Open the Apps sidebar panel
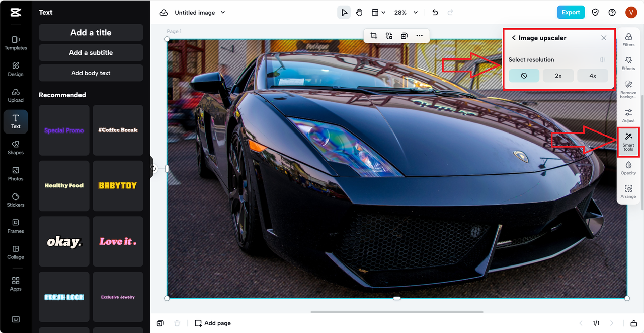 (16, 284)
